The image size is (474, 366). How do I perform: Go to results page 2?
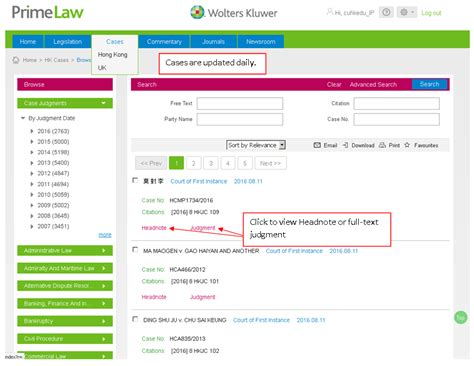coord(194,163)
